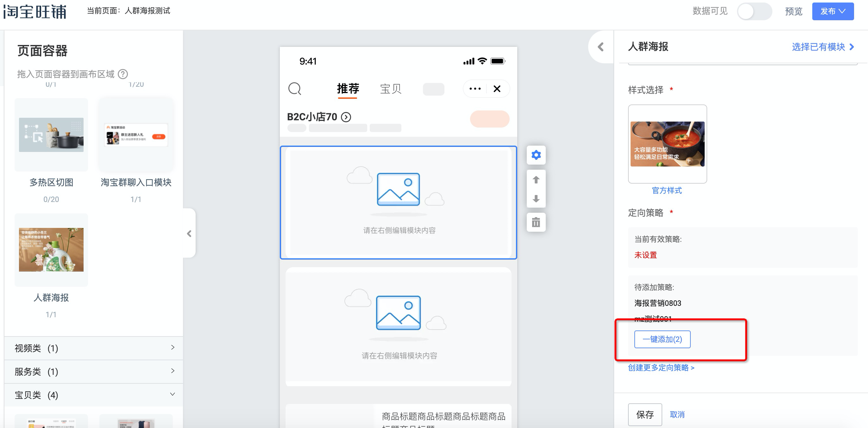Click the pink placeholder button in shop header

(x=489, y=119)
